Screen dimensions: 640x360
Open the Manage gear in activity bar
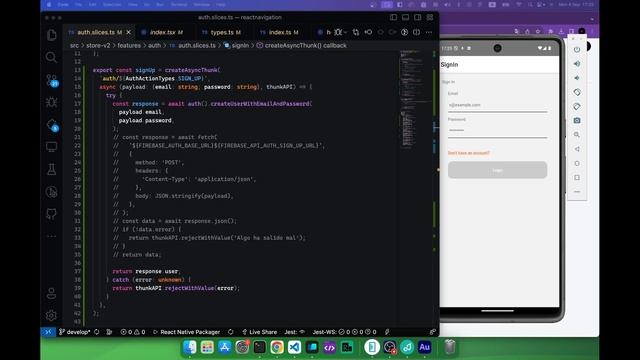(51, 315)
